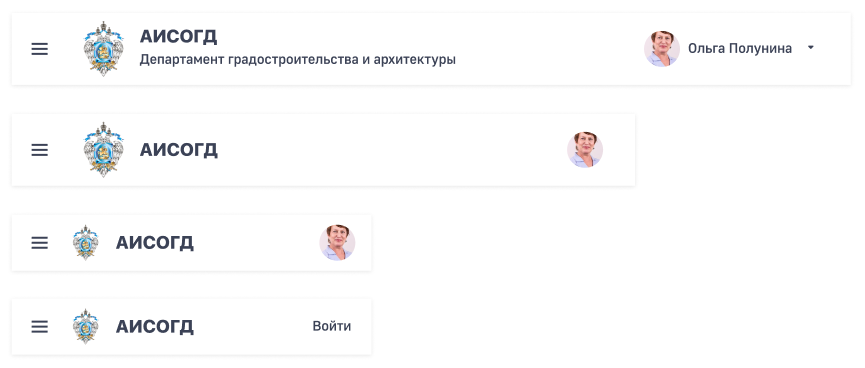Screen dimensions: 865x368
Task: Open hamburger menu in header with department subtitle
Action: [39, 49]
